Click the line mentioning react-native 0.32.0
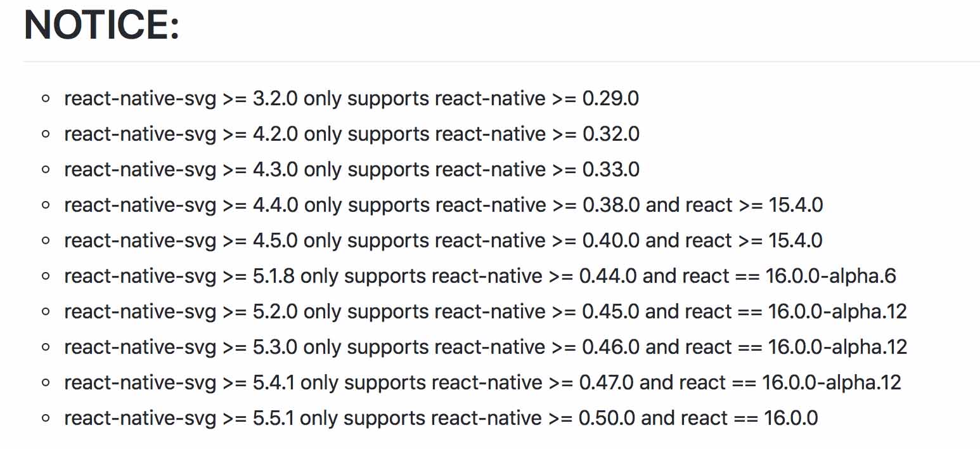Screen dimensions: 980x449 pos(352,134)
